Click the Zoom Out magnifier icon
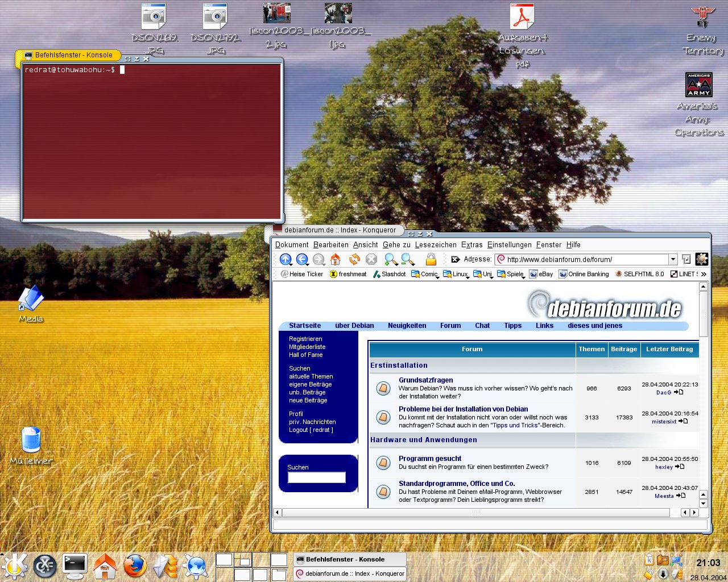The width and height of the screenshot is (728, 582). pos(407,260)
